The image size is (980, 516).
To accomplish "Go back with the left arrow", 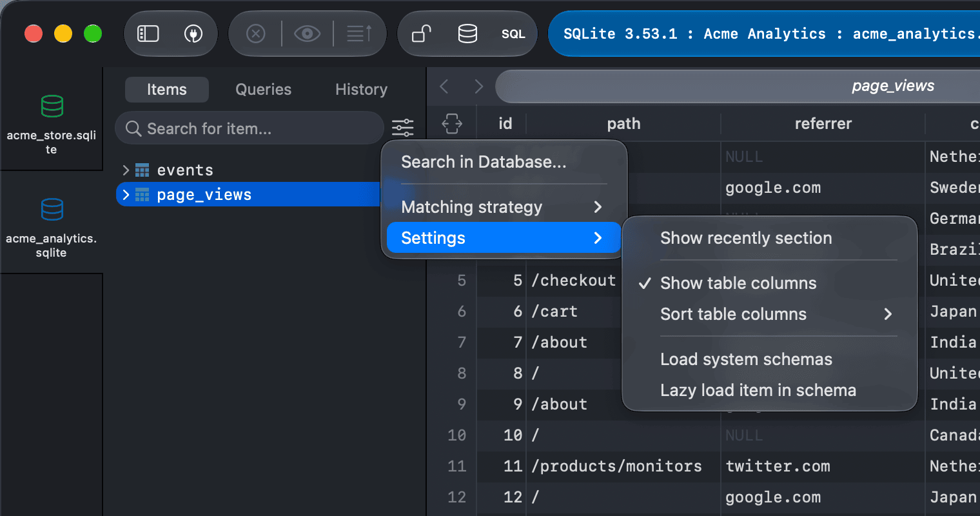I will pos(444,86).
